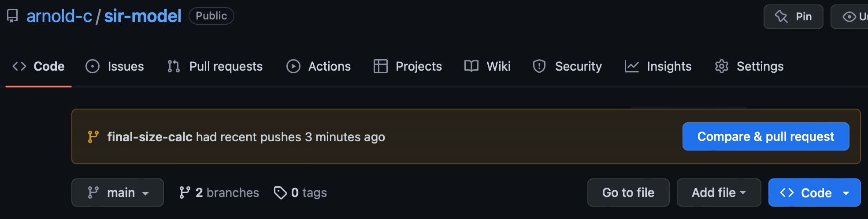This screenshot has height=219, width=868.
Task: Open the Pull requests tab
Action: tap(215, 66)
